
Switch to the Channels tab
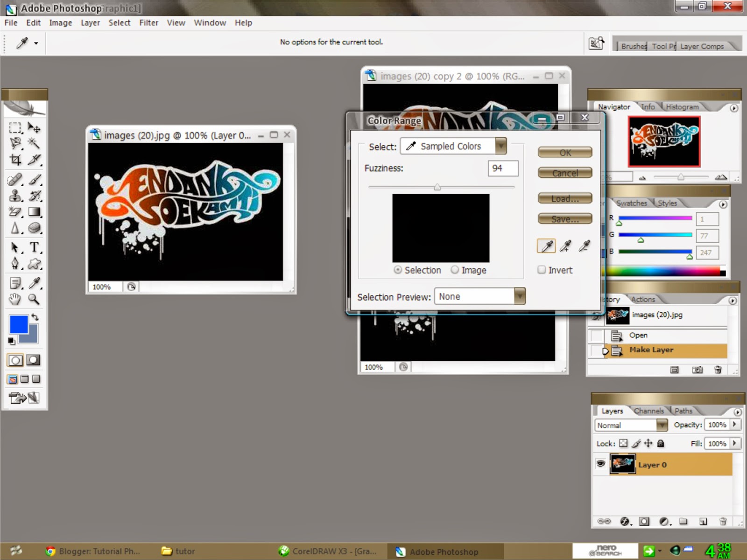pos(649,411)
